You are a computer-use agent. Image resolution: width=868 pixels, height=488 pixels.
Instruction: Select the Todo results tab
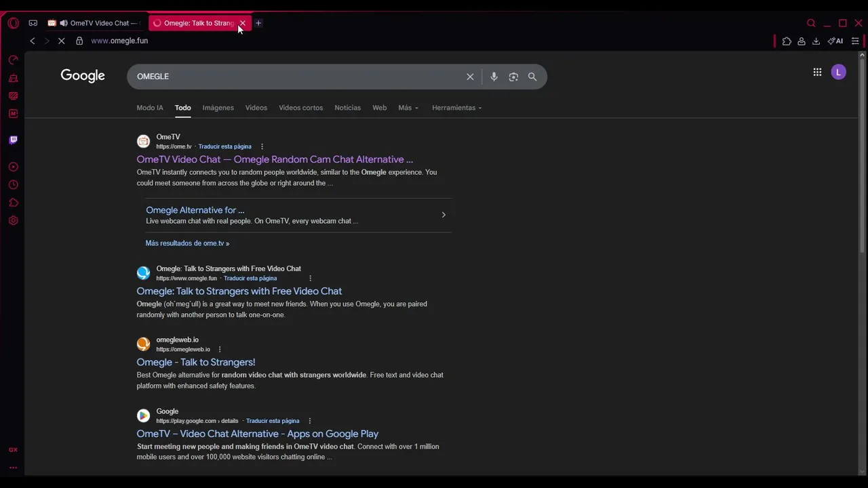pos(182,108)
